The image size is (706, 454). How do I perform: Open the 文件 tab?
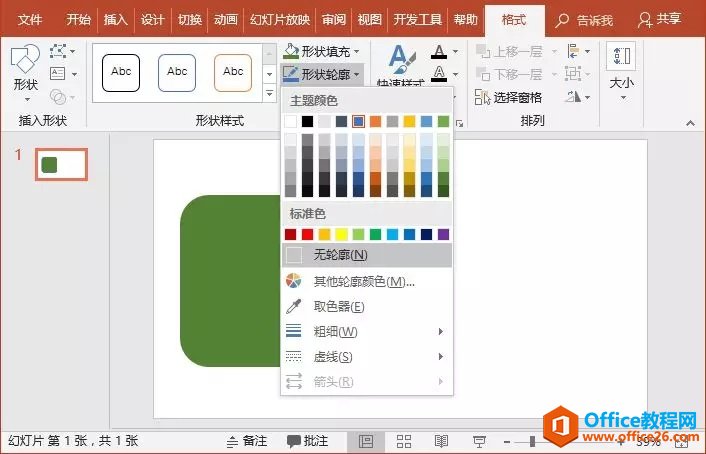click(30, 20)
